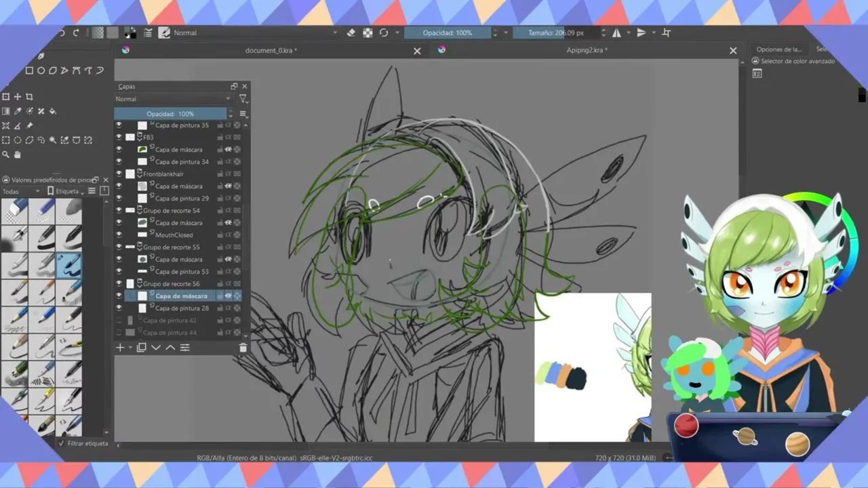Image resolution: width=868 pixels, height=488 pixels.
Task: Toggle lock on Capa de pintura 35
Action: coord(220,125)
